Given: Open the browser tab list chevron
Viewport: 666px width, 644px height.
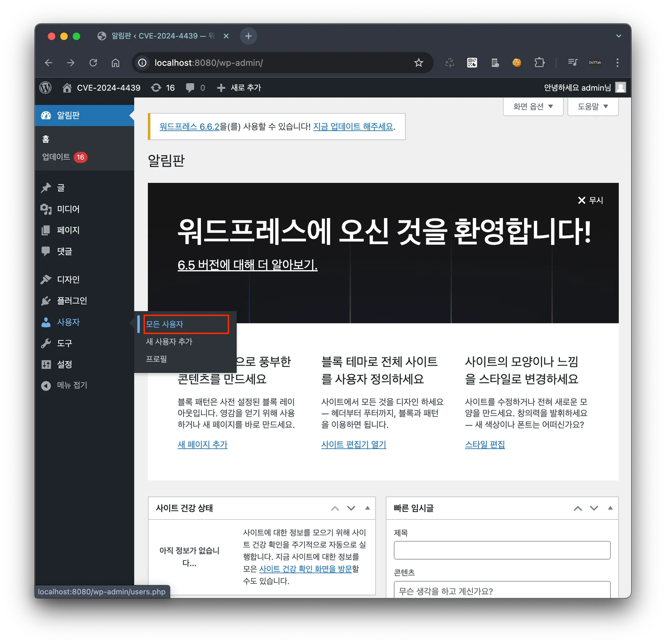Looking at the screenshot, I should coord(619,36).
